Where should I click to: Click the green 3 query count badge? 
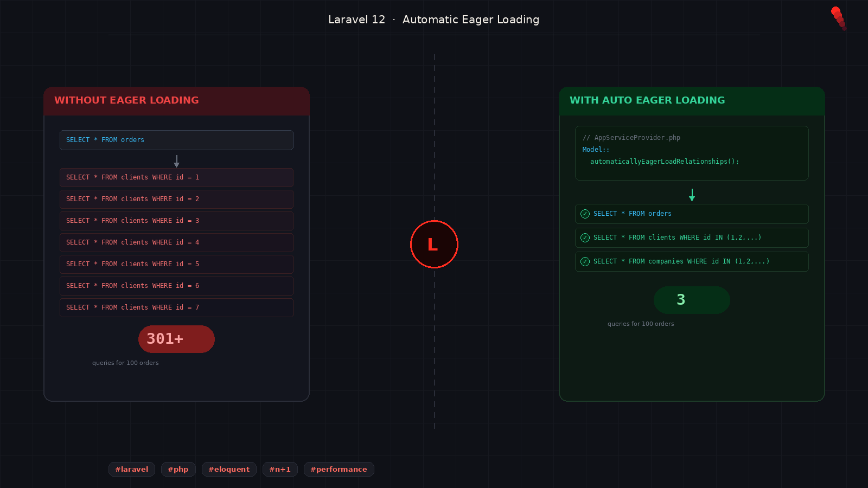[692, 300]
